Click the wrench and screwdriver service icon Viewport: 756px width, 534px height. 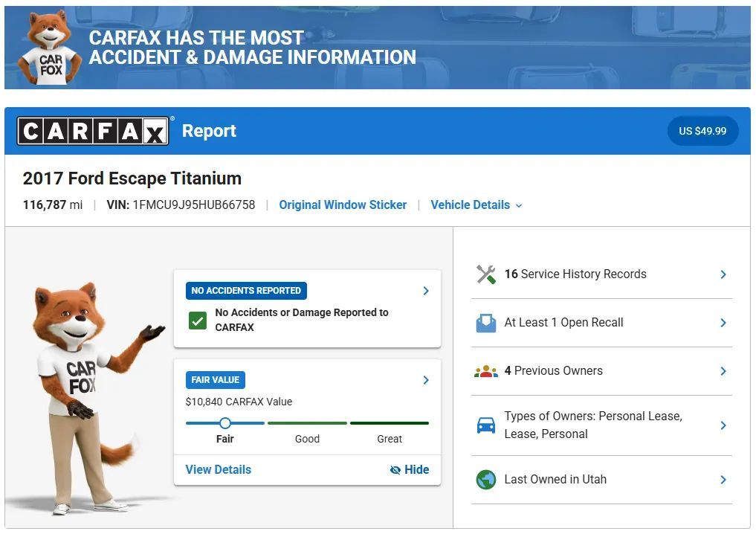(486, 274)
